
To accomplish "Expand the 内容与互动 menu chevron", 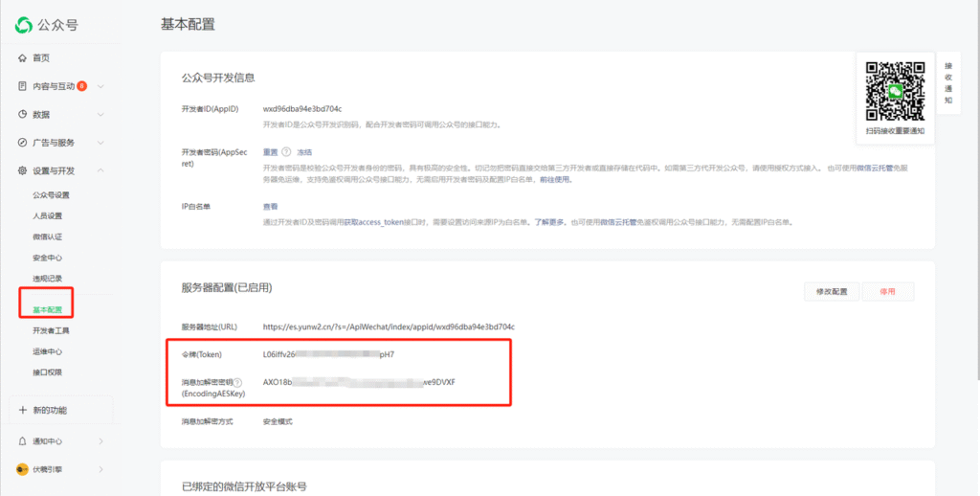I will point(100,86).
